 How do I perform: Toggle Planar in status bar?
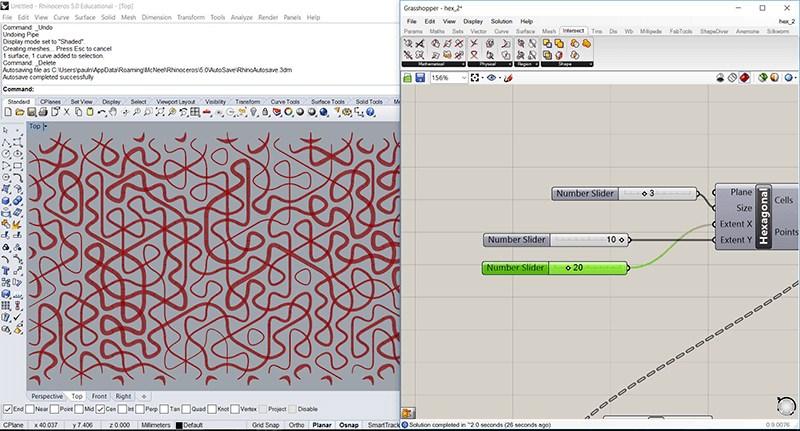(322, 425)
